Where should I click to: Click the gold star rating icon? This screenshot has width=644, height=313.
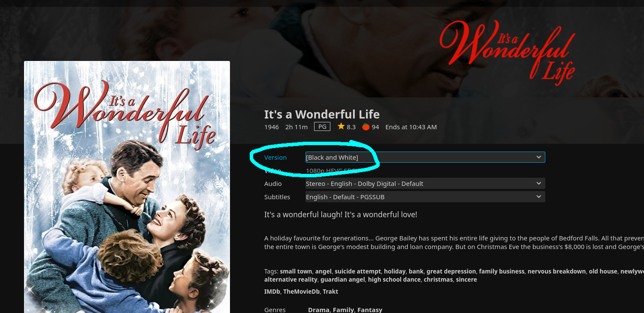pos(341,127)
